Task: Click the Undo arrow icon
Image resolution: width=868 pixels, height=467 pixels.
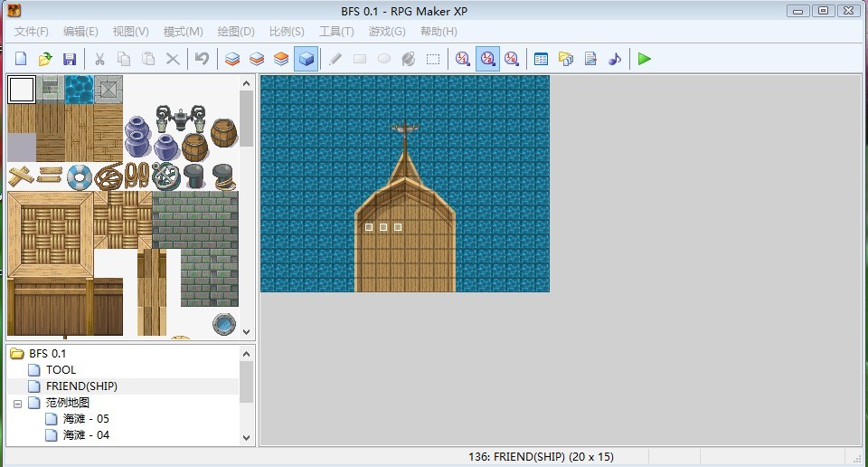Action: pyautogui.click(x=202, y=59)
